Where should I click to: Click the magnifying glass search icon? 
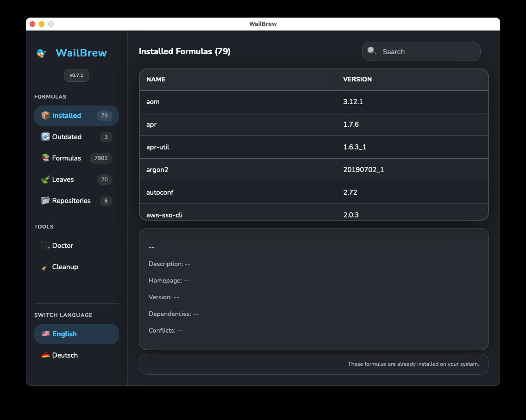click(x=372, y=51)
